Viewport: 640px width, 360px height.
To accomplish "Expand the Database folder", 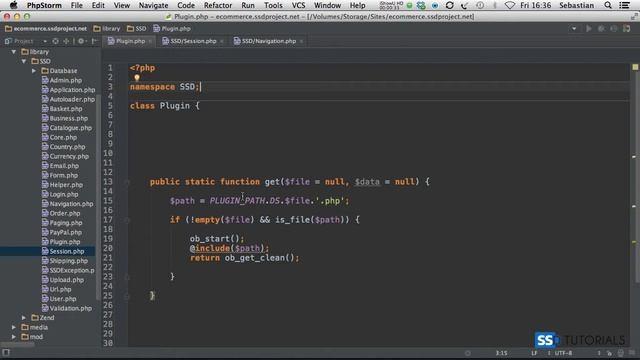I will (x=34, y=71).
